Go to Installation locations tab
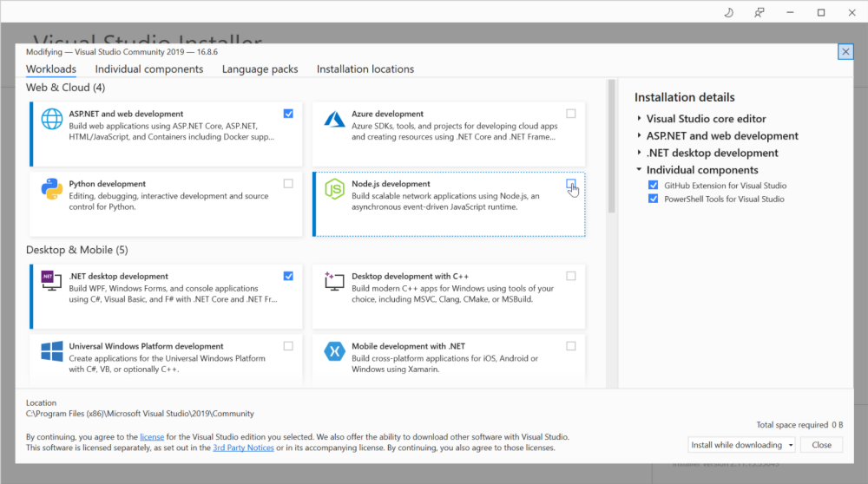Screen dimensions: 868x484 click(365, 69)
